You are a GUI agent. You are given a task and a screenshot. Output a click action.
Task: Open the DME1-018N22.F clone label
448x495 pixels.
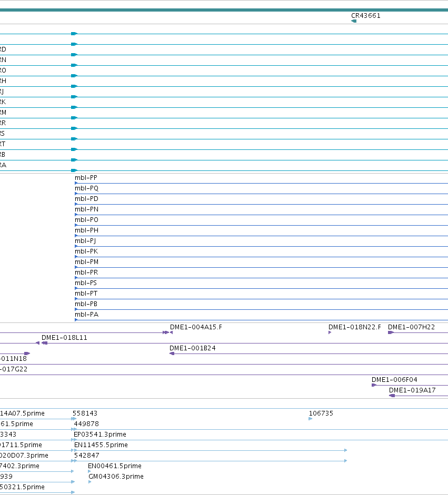pos(354,327)
